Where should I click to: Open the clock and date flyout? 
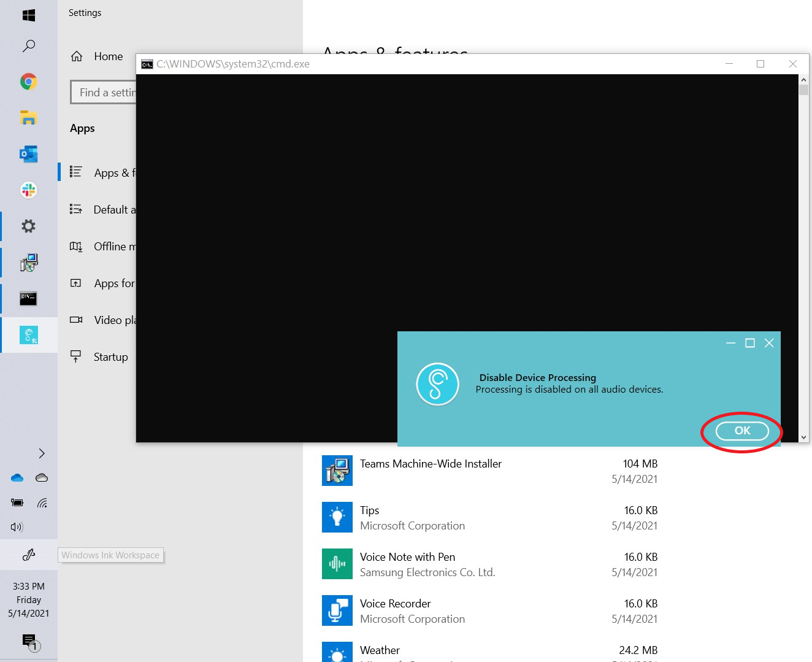[x=29, y=599]
